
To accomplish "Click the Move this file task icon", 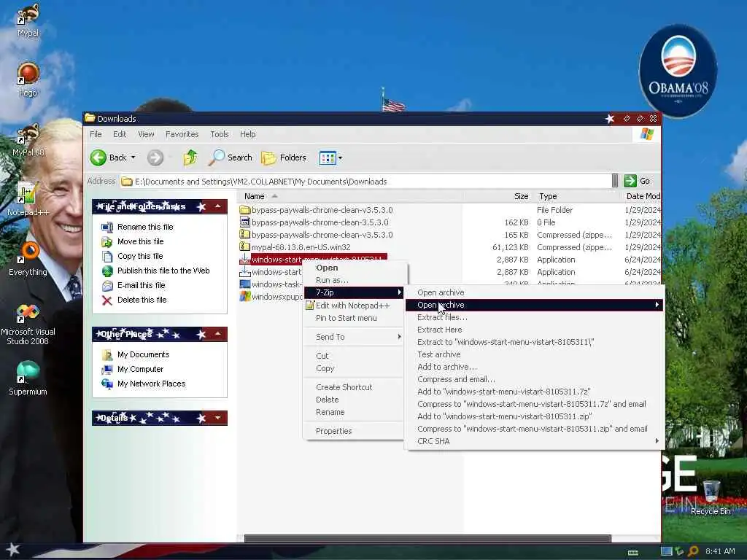I will coord(107,242).
